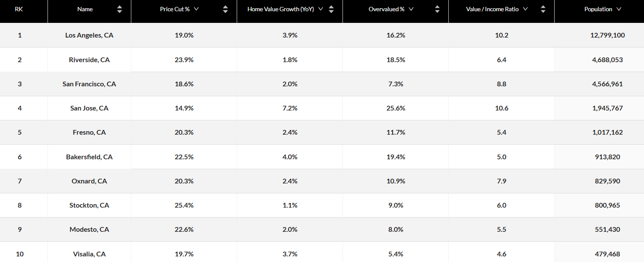Select Los Angeles, CA in the table

pyautogui.click(x=89, y=35)
